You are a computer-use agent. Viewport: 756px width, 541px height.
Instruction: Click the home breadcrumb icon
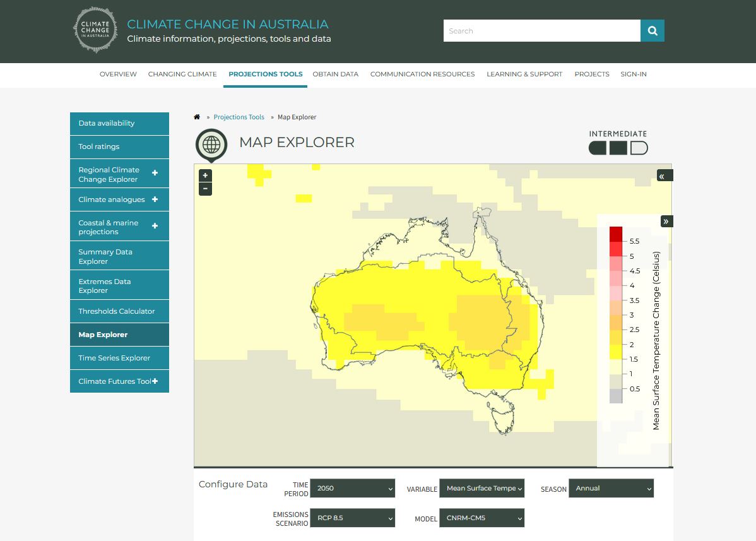pos(197,117)
